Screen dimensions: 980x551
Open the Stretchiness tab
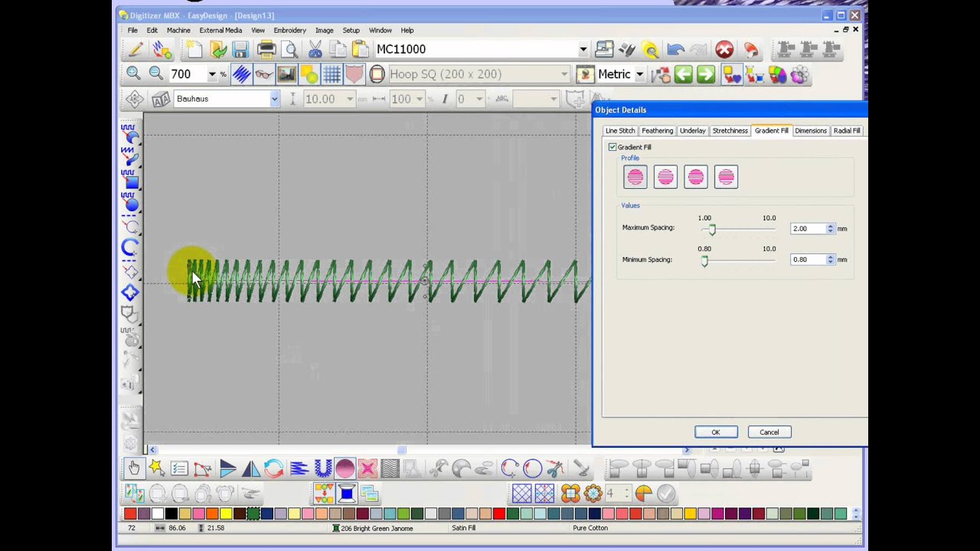tap(730, 131)
